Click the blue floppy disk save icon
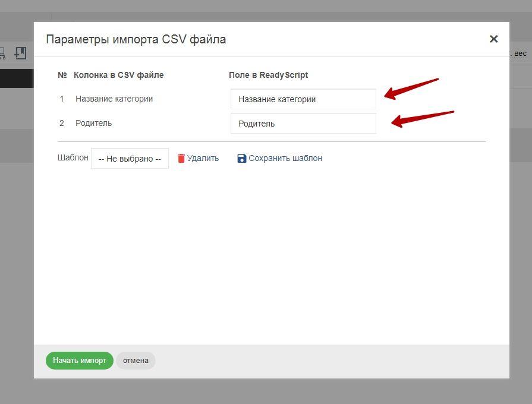The image size is (532, 404). click(241, 158)
